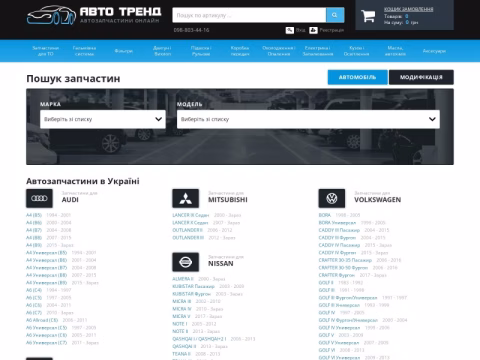Open Фільтри menu item
The image size is (480, 360).
(x=124, y=51)
